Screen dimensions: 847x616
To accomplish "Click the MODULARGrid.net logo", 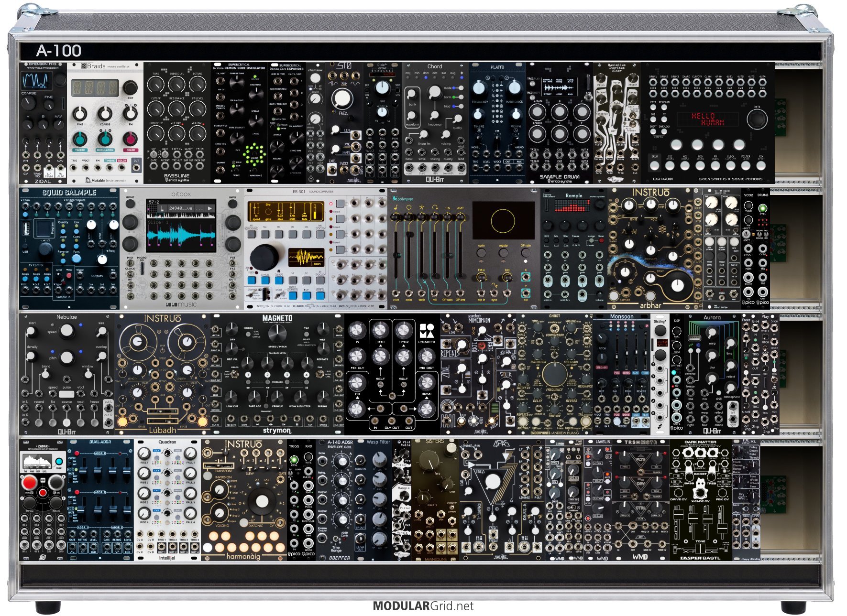I will pyautogui.click(x=423, y=606).
